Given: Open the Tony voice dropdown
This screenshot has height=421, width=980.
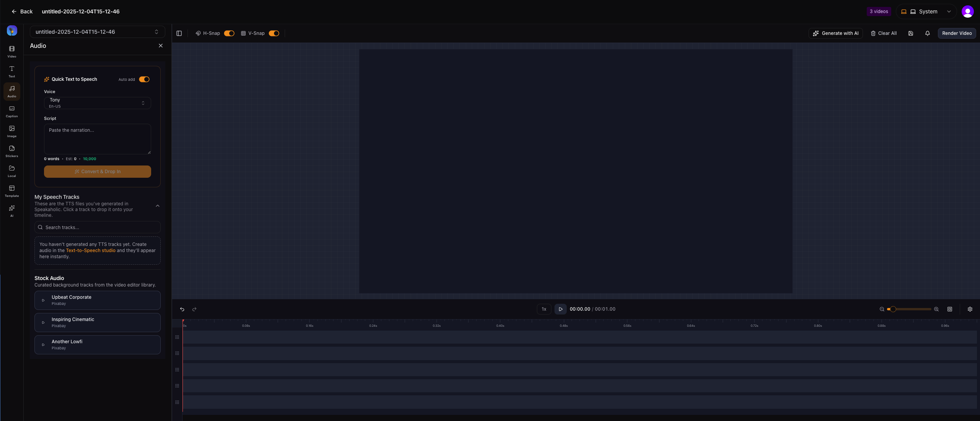Looking at the screenshot, I should click(98, 103).
